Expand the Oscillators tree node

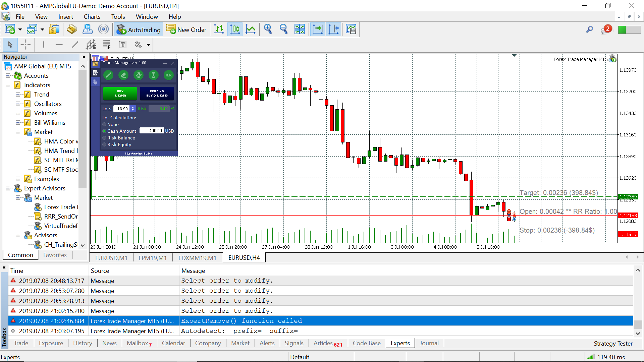point(18,104)
